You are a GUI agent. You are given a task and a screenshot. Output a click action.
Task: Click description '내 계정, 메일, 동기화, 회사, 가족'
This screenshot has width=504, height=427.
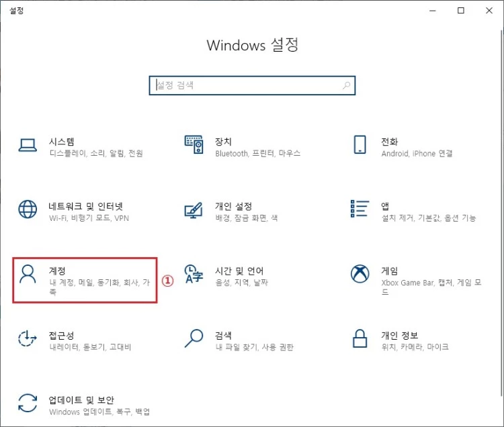click(x=99, y=287)
